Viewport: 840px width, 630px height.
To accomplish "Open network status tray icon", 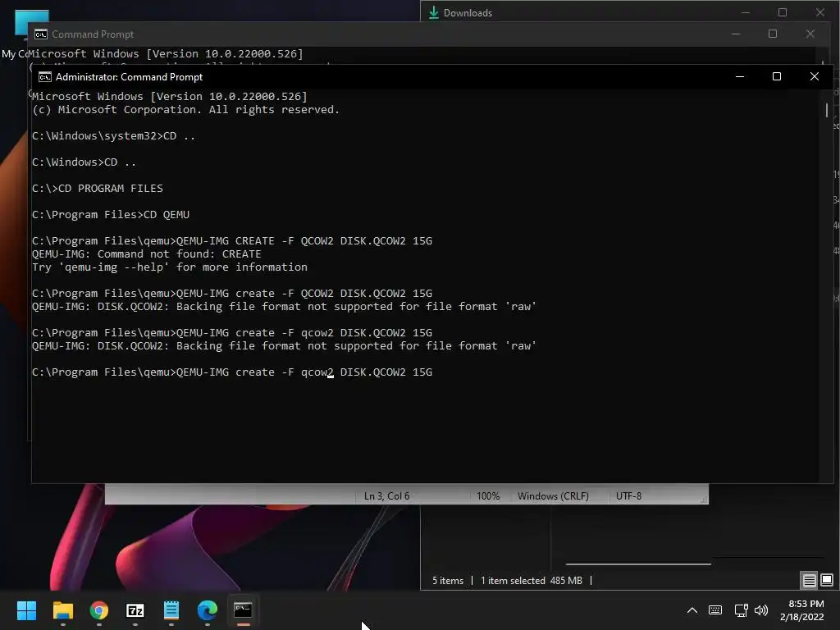I will (741, 610).
